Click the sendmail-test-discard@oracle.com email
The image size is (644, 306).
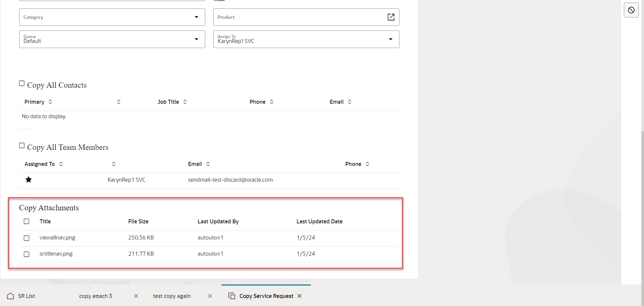230,180
